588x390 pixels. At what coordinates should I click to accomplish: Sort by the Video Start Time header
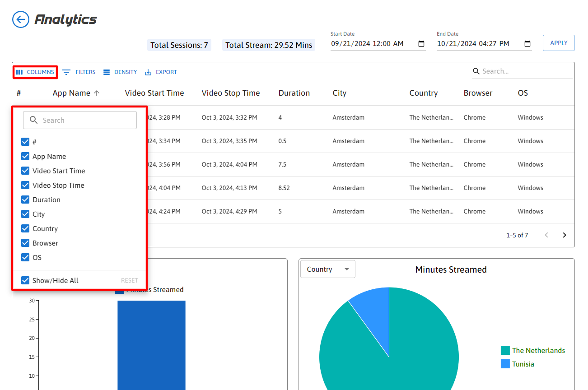[x=154, y=93]
